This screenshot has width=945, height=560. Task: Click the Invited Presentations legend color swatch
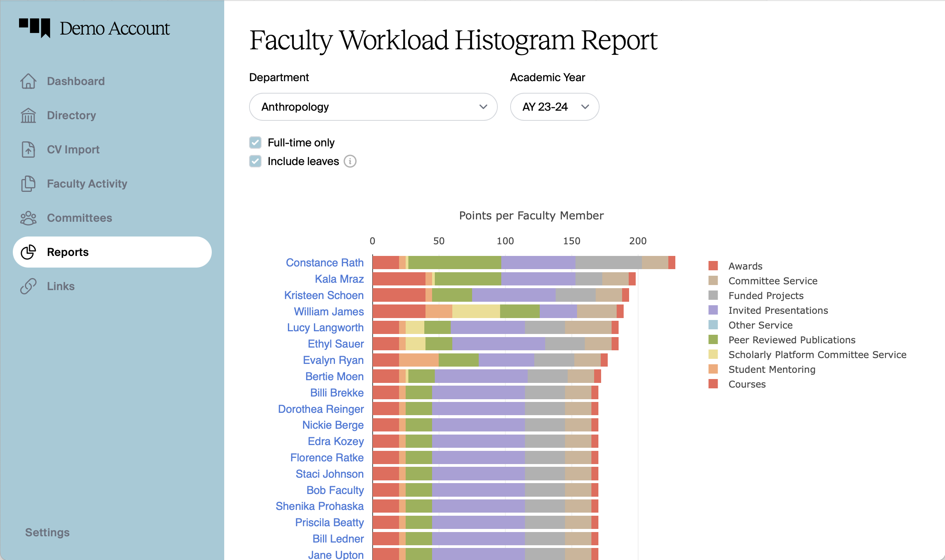(713, 310)
